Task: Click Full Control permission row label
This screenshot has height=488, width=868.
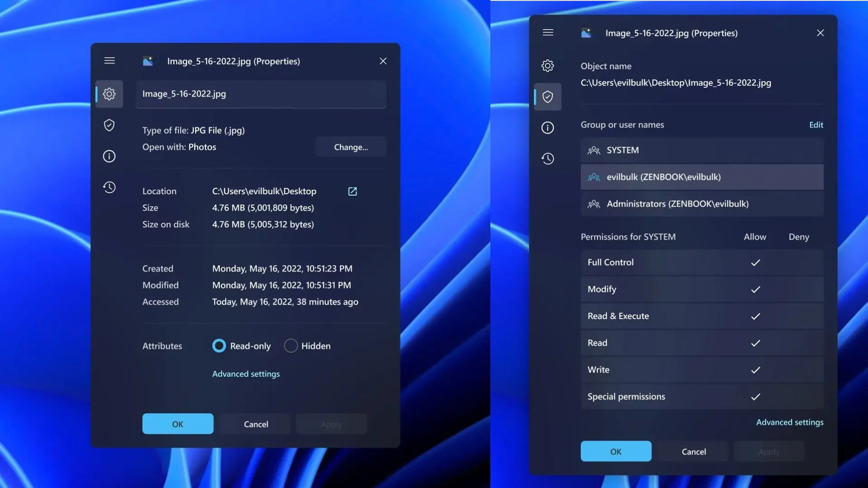Action: tap(610, 263)
